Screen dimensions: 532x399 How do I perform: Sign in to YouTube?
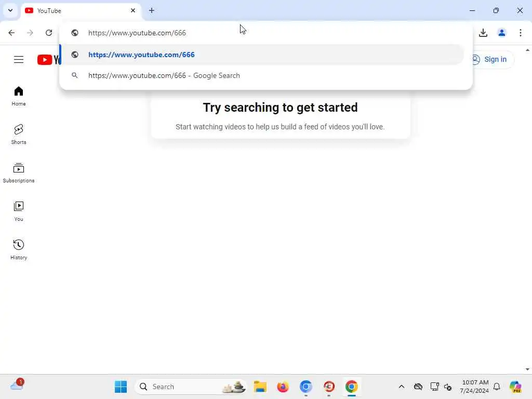(x=490, y=59)
